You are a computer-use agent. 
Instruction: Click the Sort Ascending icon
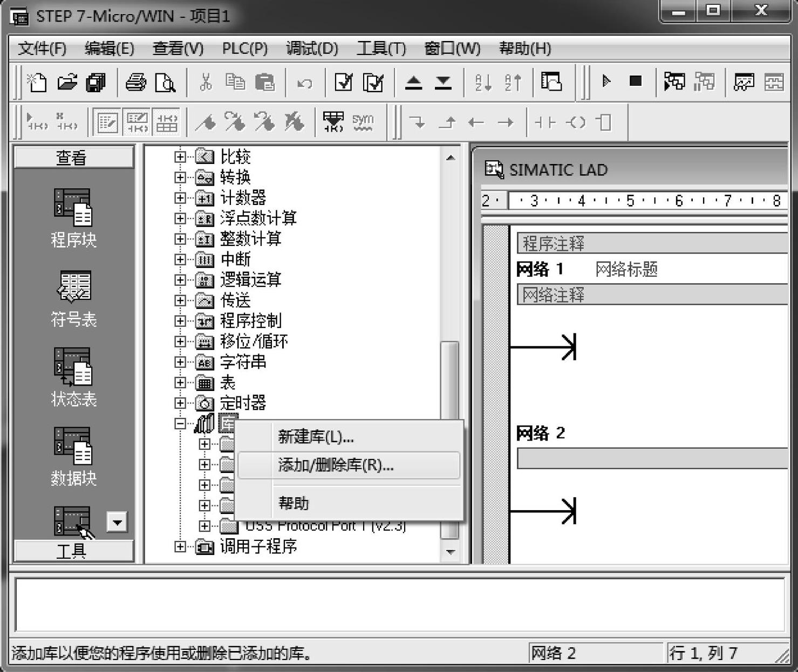[x=483, y=83]
